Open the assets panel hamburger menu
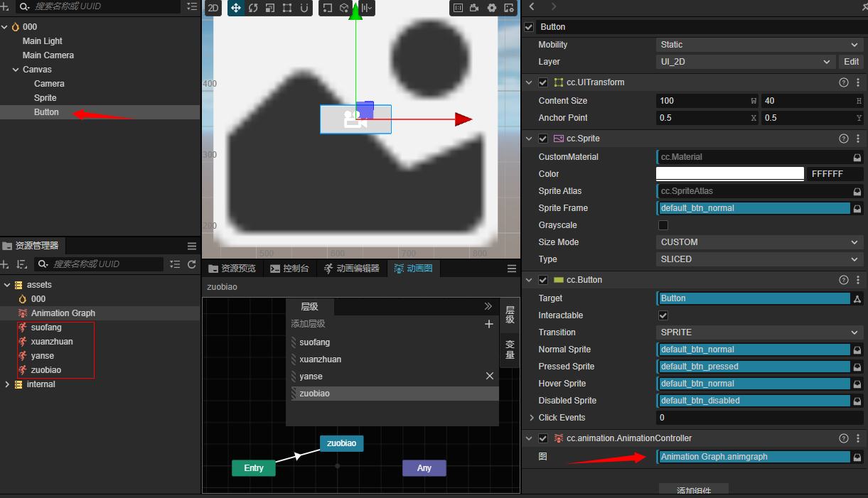This screenshot has height=498, width=868. point(192,246)
